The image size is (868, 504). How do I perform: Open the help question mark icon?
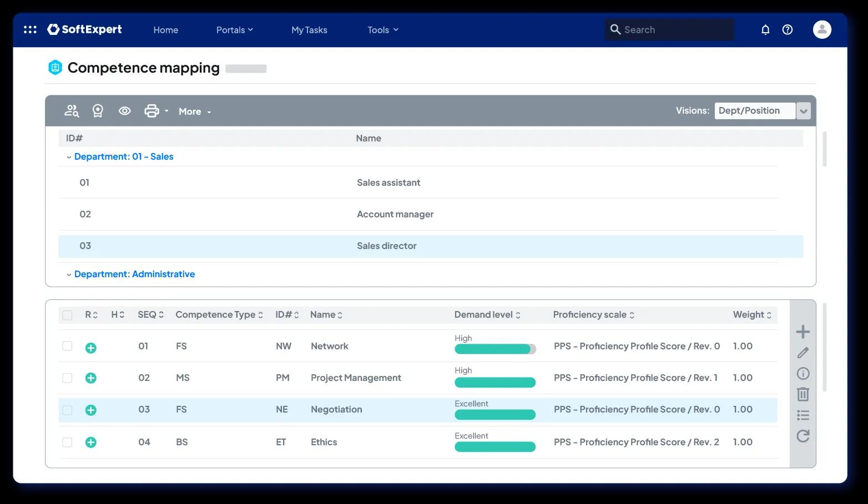(788, 30)
